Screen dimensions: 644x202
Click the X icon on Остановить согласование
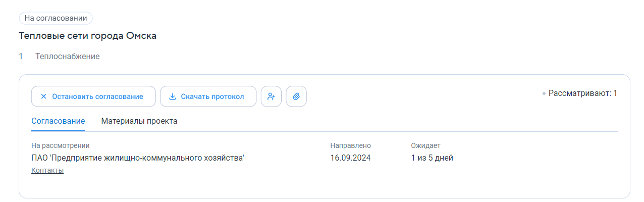point(43,96)
